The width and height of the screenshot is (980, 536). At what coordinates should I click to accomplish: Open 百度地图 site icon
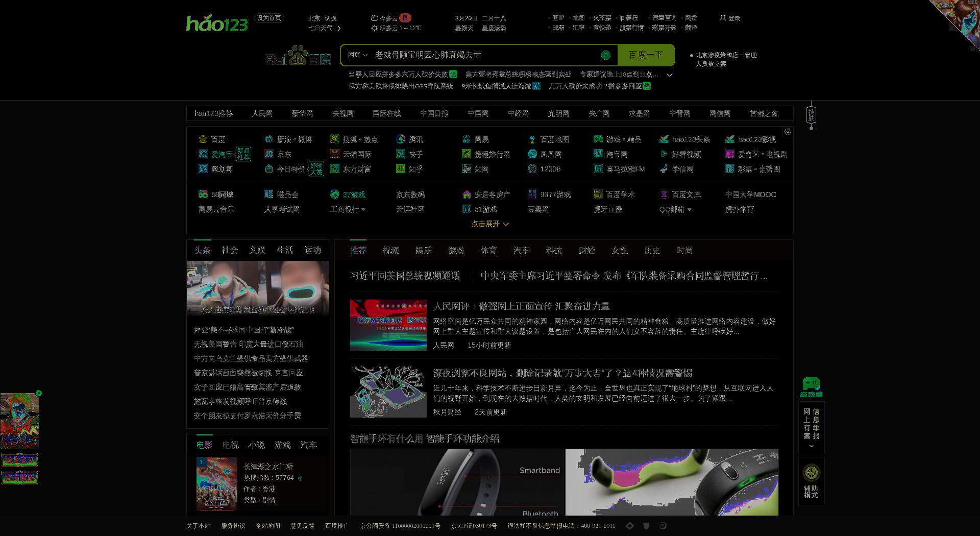point(532,139)
